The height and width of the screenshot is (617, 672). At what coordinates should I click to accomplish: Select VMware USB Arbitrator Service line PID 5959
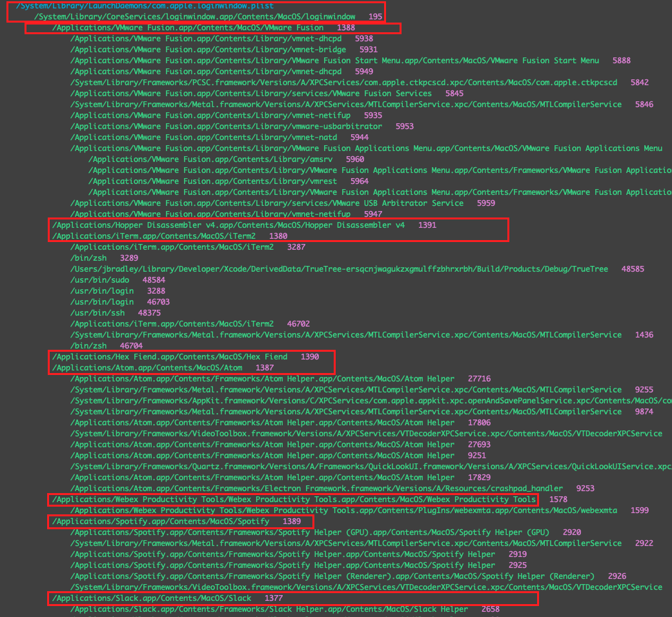click(x=283, y=203)
